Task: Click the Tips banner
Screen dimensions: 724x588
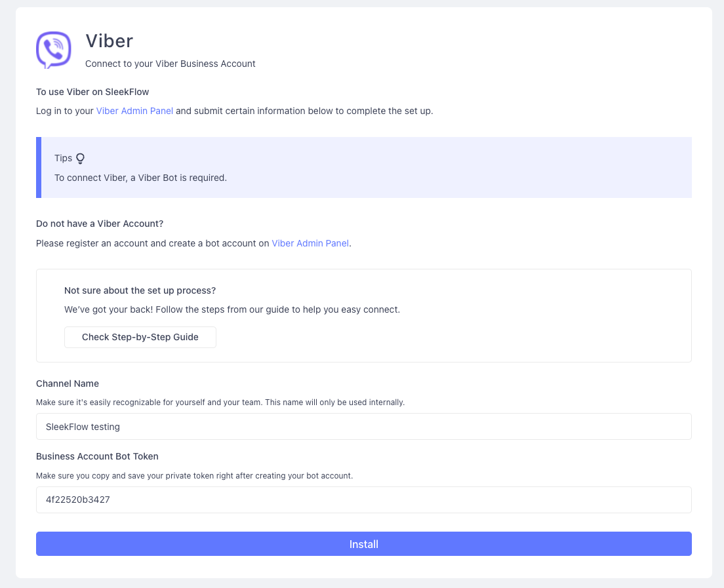Action: pos(364,167)
